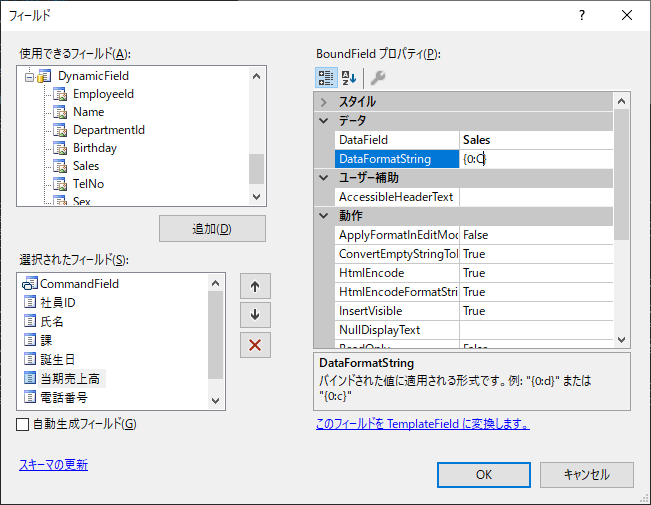Click the Categorized view icon in property toolbar
The image size is (651, 505).
pyautogui.click(x=326, y=78)
